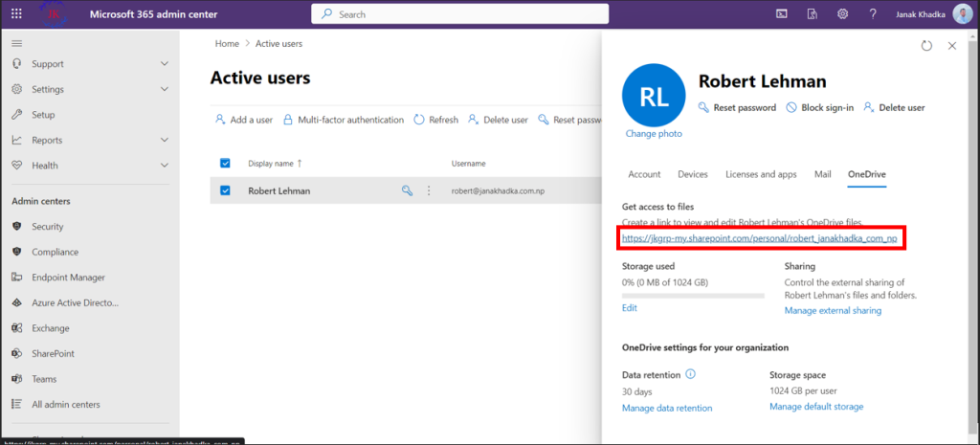
Task: Click Change photo link
Action: [654, 134]
